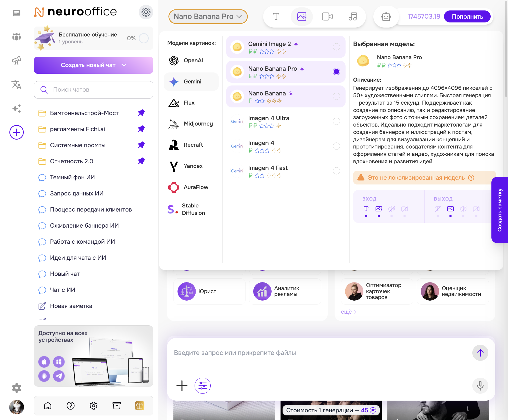This screenshot has width=508, height=420.
Task: Click the text mode T icon
Action: (x=276, y=17)
